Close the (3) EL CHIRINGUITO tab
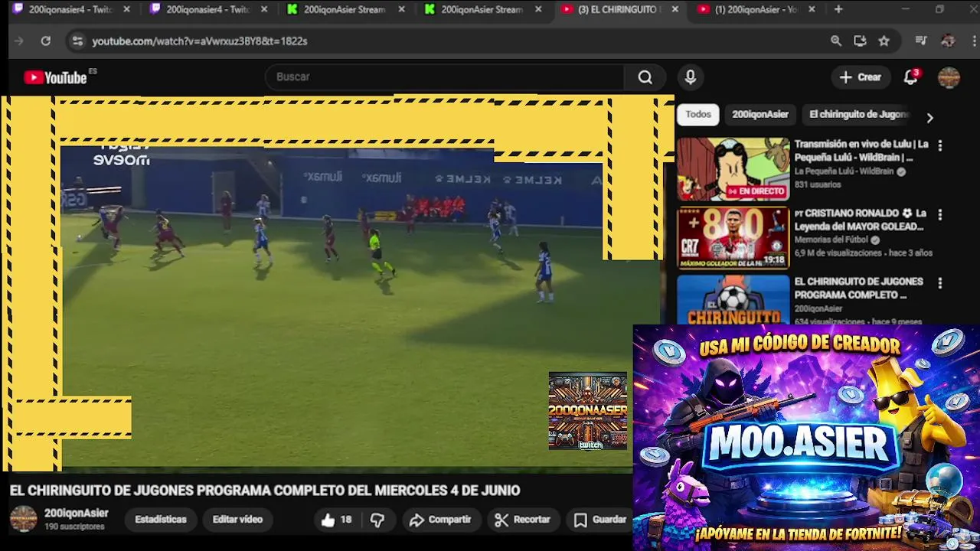This screenshot has height=551, width=980. [675, 9]
